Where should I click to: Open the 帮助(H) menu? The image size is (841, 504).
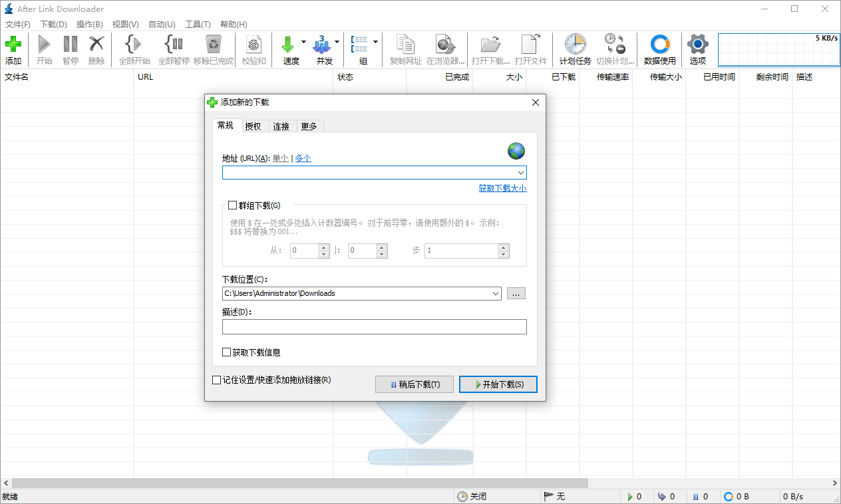coord(234,25)
